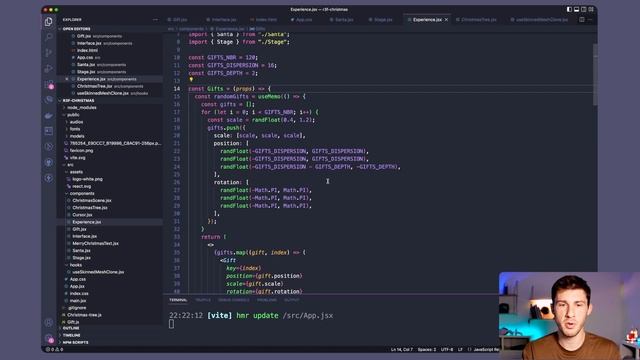The width and height of the screenshot is (640, 360).
Task: Expand the fonts folder
Action: (x=75, y=129)
